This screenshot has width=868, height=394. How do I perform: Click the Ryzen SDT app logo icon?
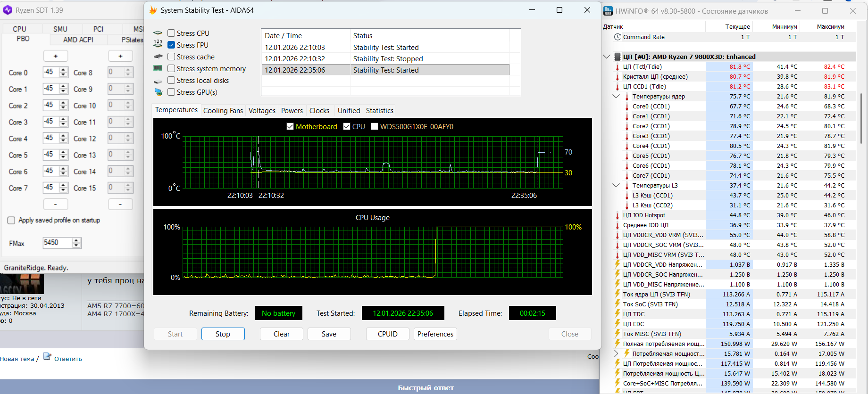click(x=8, y=10)
